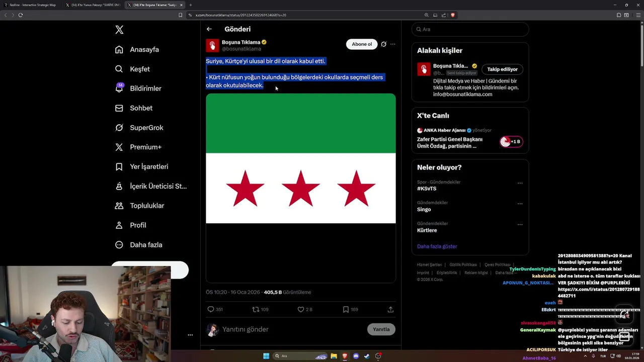This screenshot has height=362, width=644.
Task: Click the Yanıtla reply button
Action: click(381, 329)
